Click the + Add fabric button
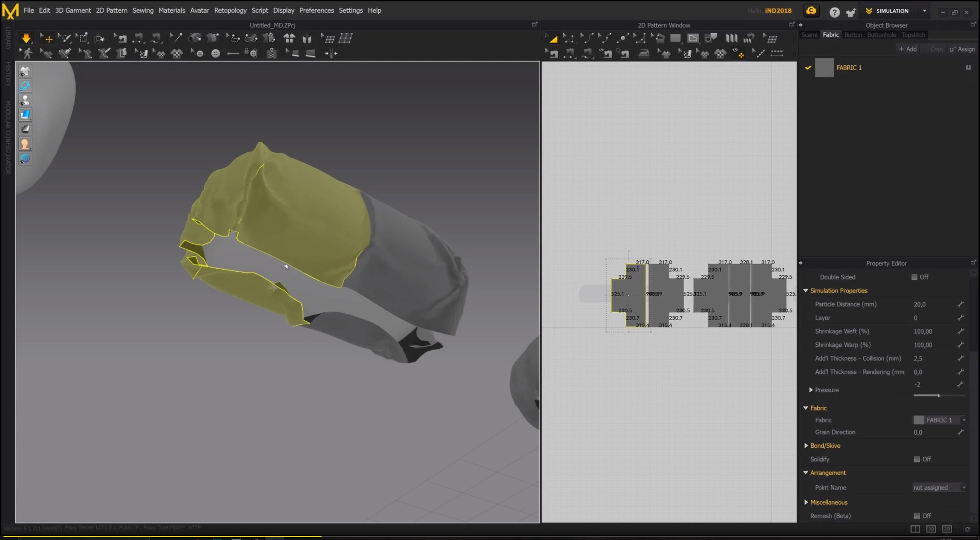Viewport: 980px width, 540px height. 908,49
